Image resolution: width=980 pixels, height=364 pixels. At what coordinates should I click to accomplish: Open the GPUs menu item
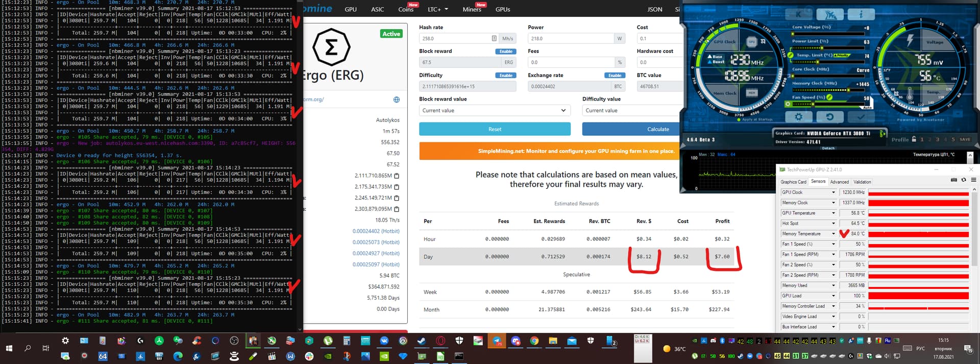(503, 9)
